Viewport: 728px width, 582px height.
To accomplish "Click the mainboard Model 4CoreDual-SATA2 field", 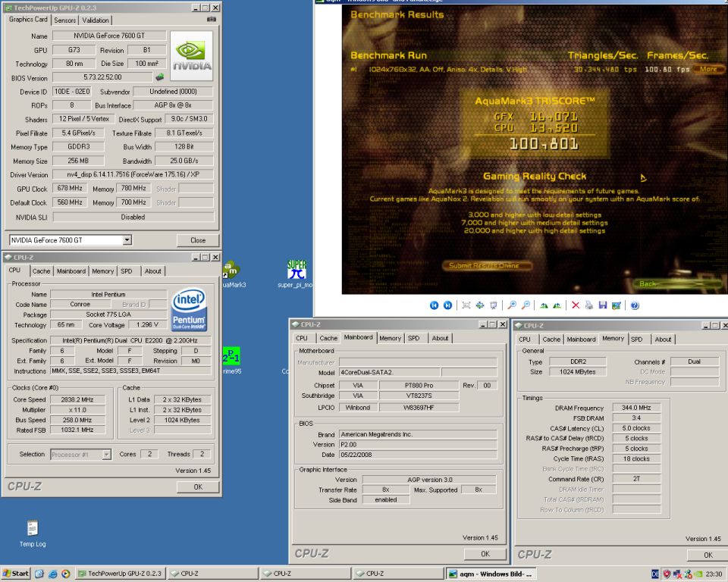I will tap(390, 372).
